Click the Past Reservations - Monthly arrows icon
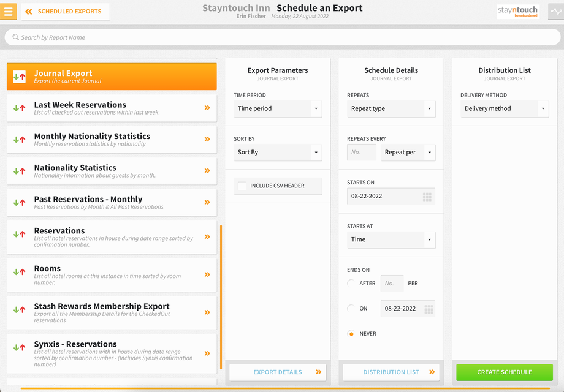 coord(20,202)
